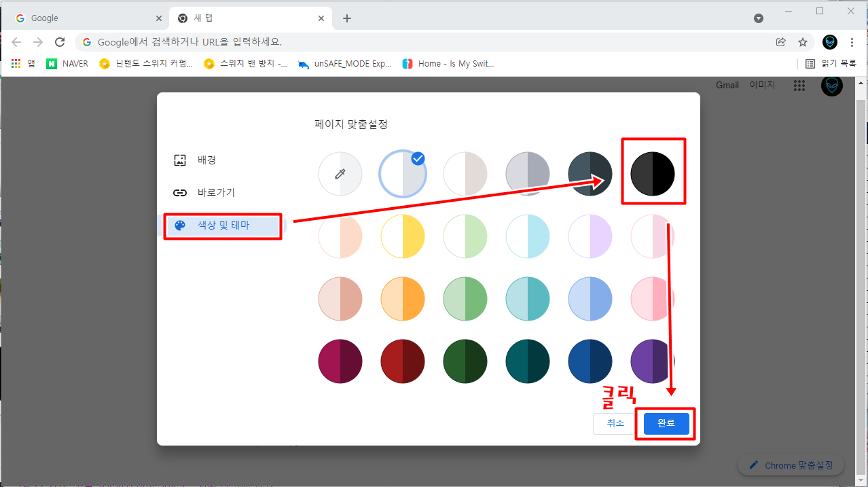Image resolution: width=868 pixels, height=487 pixels.
Task: Switch to the 새 탭 tab
Action: coord(251,18)
